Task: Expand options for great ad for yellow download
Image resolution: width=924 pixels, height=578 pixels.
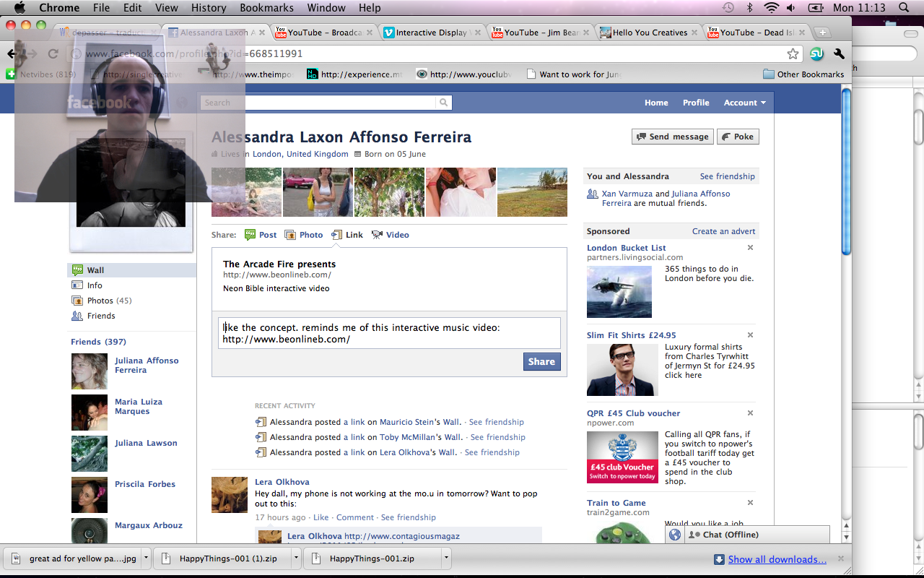Action: coord(146,558)
